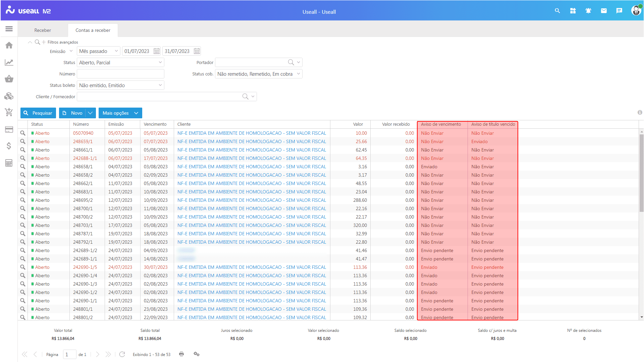Expand Mês passado period dropdown
This screenshot has height=362, width=644.
pyautogui.click(x=116, y=51)
